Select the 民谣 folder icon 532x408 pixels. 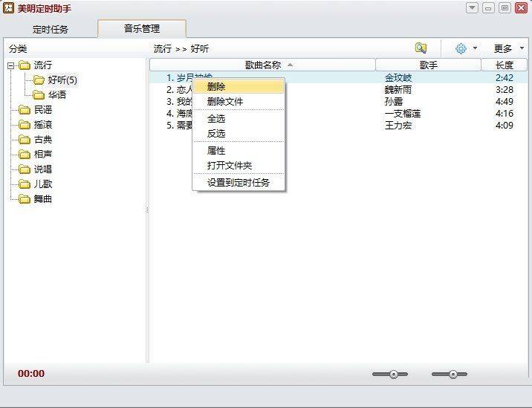(25, 110)
